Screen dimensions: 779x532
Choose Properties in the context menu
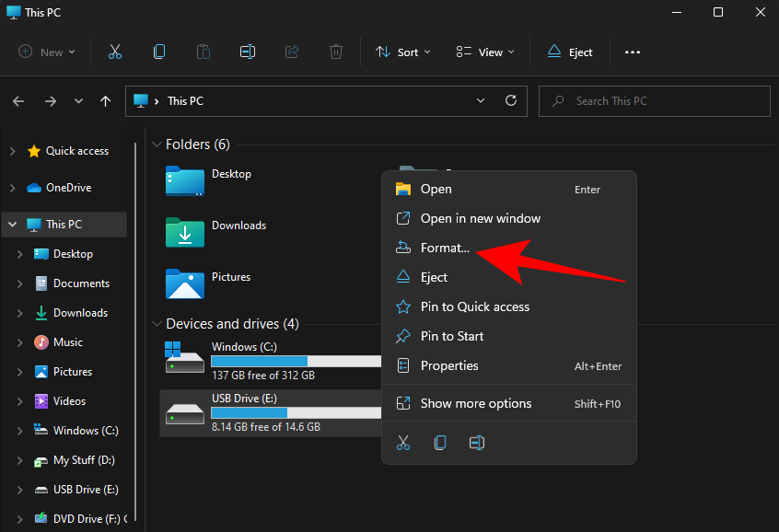click(x=449, y=365)
